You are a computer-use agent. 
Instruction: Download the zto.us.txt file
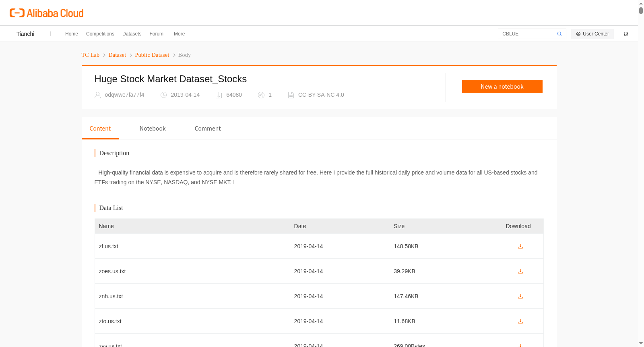tap(520, 321)
